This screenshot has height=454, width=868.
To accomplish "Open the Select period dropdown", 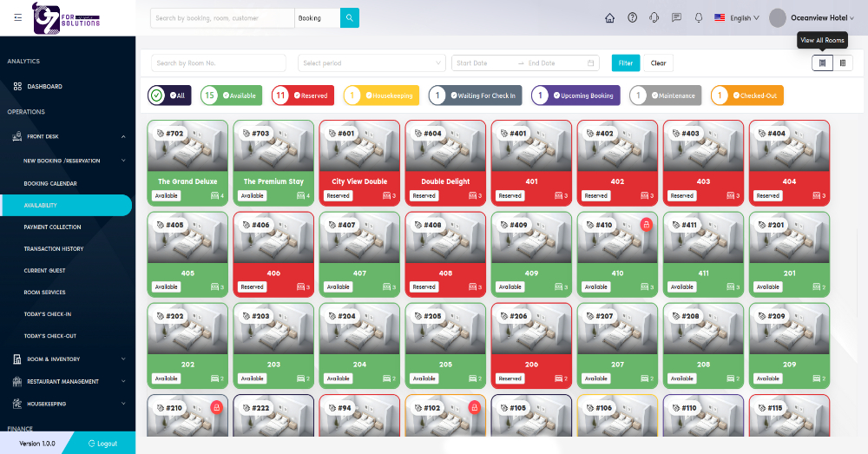I will (372, 63).
